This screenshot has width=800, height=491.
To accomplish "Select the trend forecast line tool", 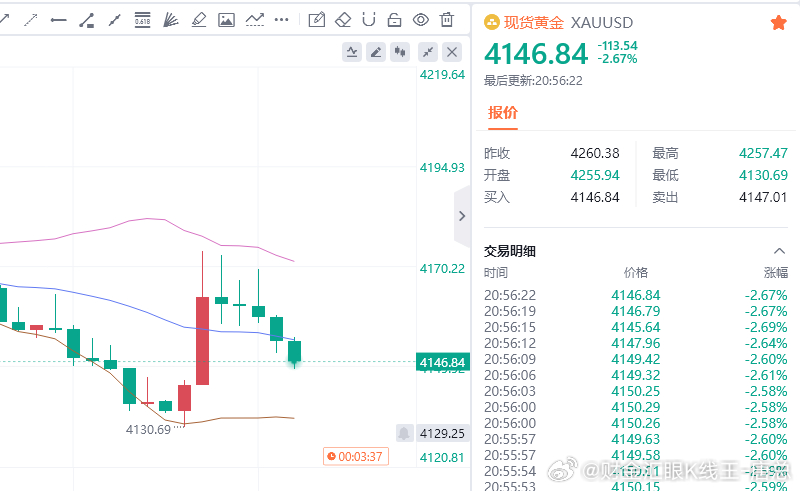I will pyautogui.click(x=255, y=20).
